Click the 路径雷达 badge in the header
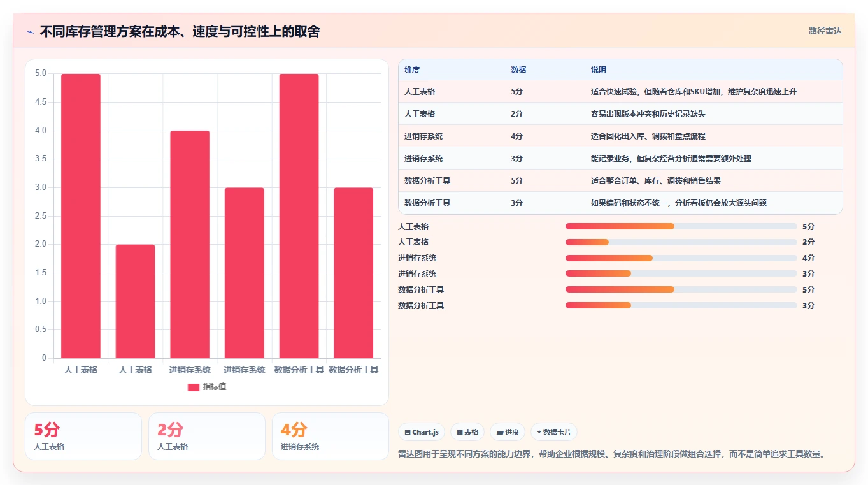This screenshot has height=485, width=868. point(825,31)
